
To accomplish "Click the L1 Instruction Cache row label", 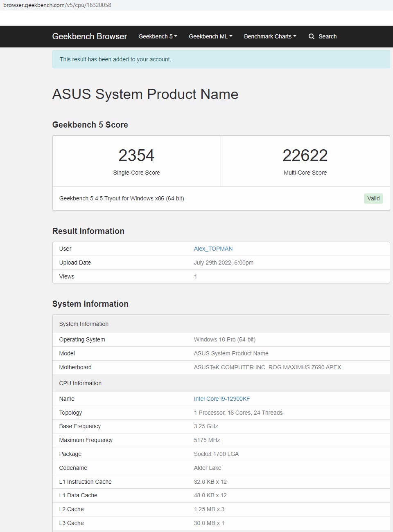I will pos(86,482).
